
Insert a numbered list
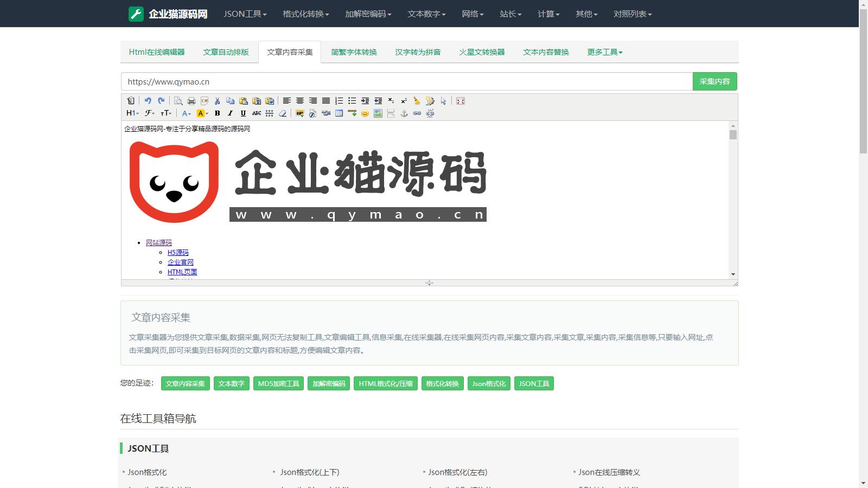[339, 101]
